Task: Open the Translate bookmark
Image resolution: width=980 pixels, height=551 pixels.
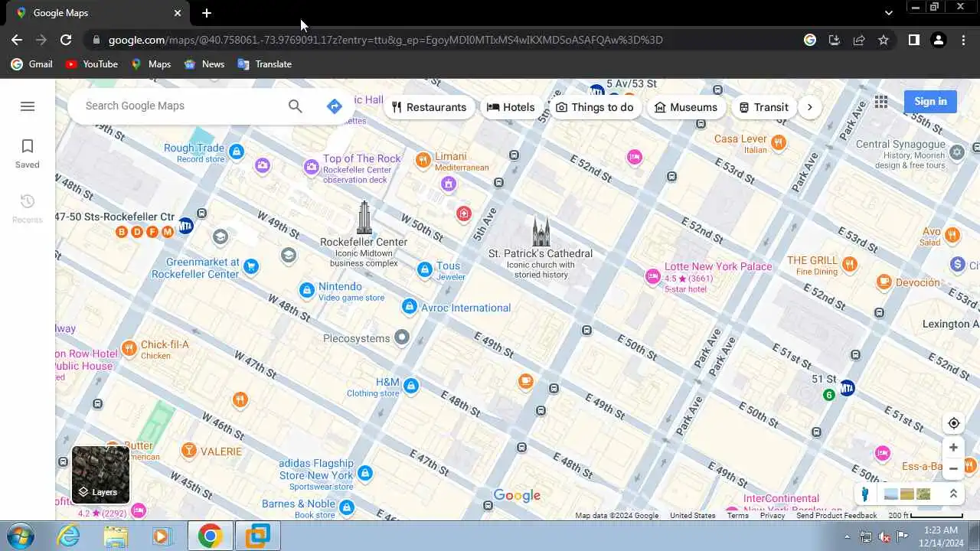Action: click(x=265, y=64)
